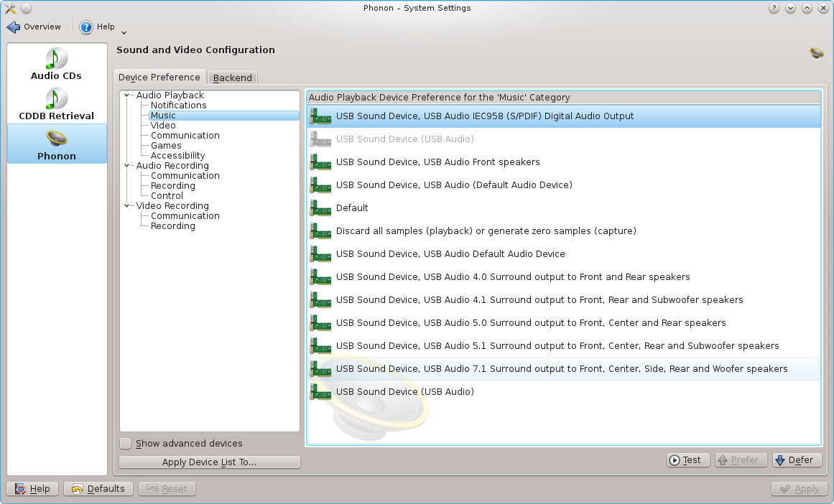Screen dimensions: 834x504
Task: Click the sound card icon for IEC958 Digital Output
Action: [x=320, y=116]
